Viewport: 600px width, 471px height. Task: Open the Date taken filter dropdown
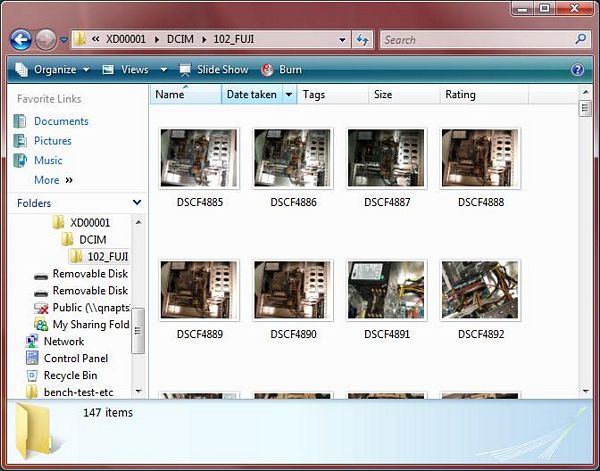(290, 95)
